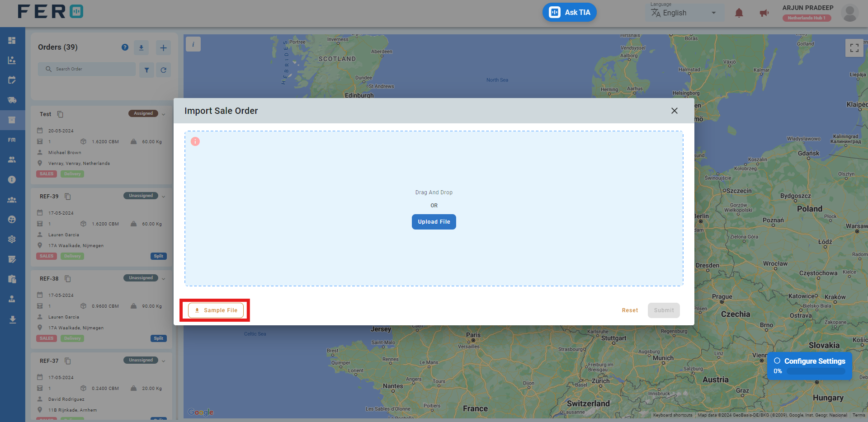Expand the Test order card chevron
Viewport: 868px width, 422px height.
pyautogui.click(x=164, y=114)
